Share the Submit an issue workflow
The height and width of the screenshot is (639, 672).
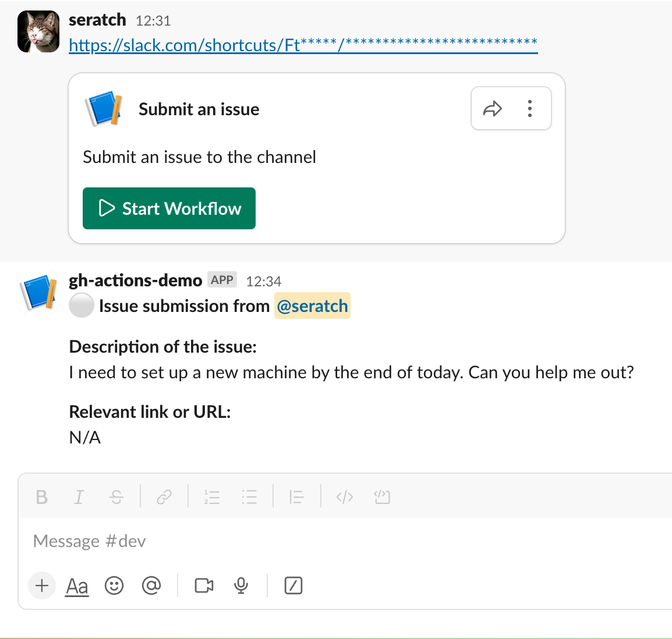tap(493, 109)
